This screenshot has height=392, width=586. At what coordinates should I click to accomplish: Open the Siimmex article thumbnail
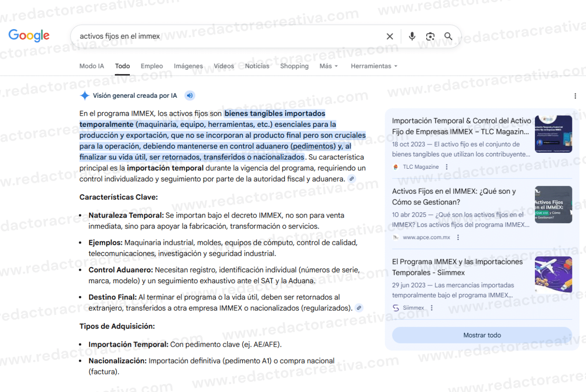(x=553, y=275)
